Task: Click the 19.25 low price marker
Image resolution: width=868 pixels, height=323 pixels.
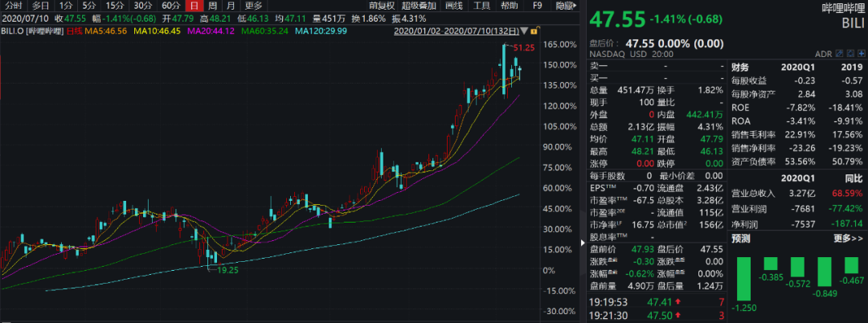Action: point(227,271)
